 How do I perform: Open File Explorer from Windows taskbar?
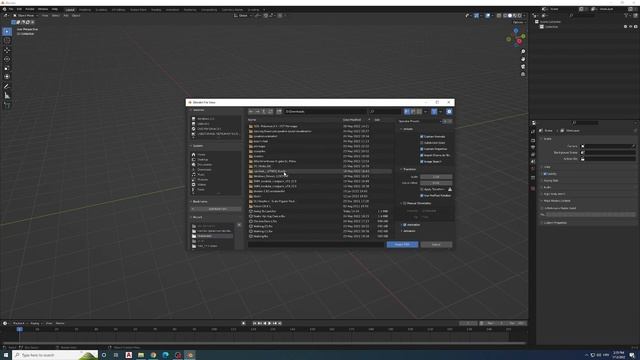[x=141, y=355]
